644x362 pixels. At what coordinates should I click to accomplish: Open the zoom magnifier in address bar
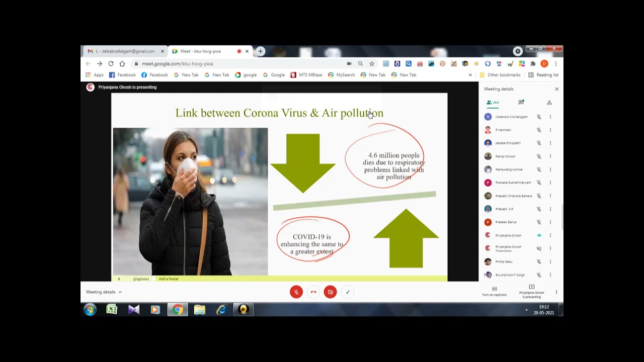pyautogui.click(x=360, y=64)
